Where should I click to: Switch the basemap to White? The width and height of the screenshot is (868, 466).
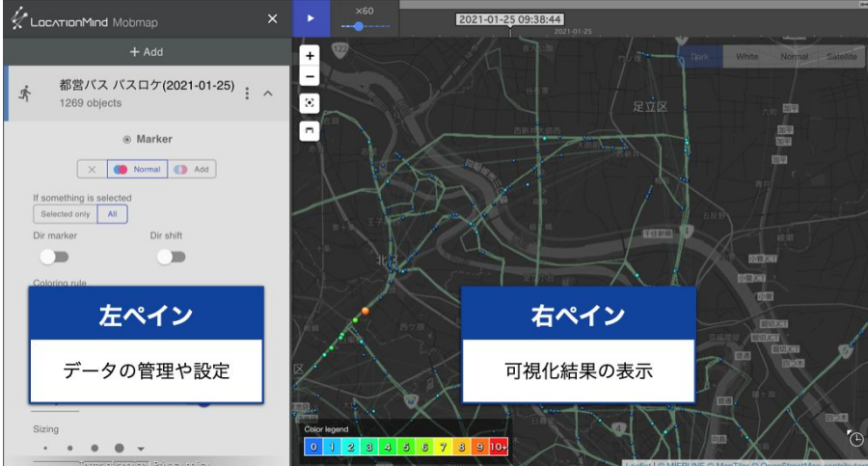coord(746,57)
